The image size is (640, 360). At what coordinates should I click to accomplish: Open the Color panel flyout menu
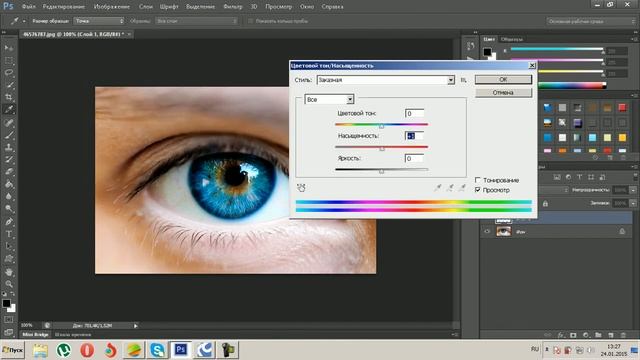click(635, 39)
